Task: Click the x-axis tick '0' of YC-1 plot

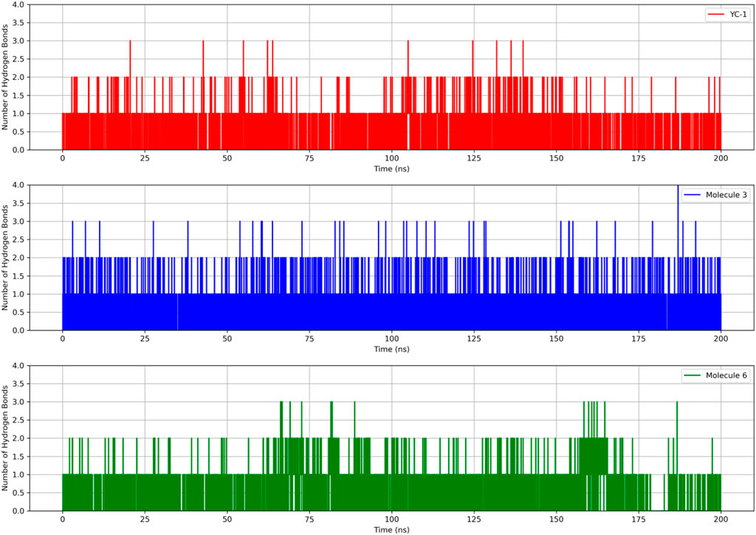Action: click(x=62, y=158)
